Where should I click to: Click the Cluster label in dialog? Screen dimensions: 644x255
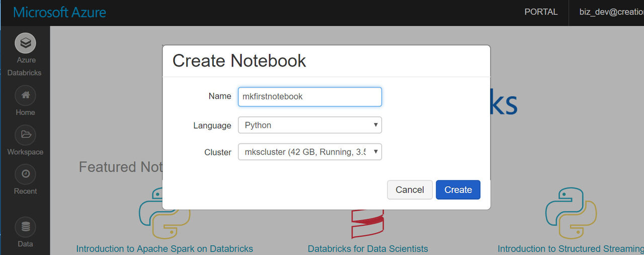tap(218, 152)
